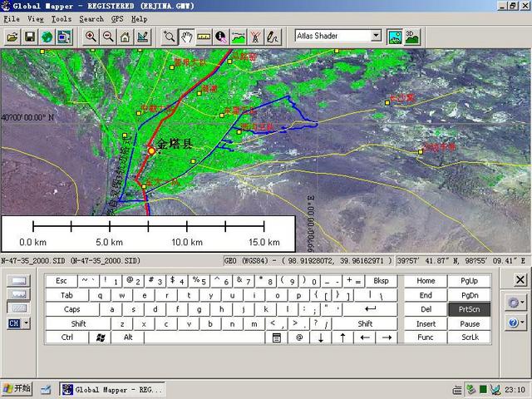Open the Start button on the taskbar
Viewport: 532px width, 399px height.
tap(17, 389)
